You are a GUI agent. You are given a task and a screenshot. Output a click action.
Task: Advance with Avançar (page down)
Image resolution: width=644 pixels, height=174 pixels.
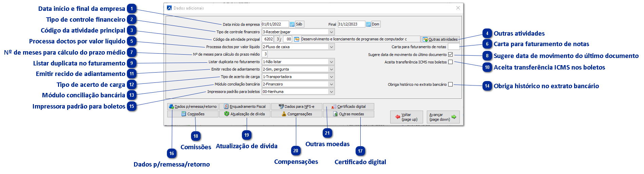click(x=443, y=117)
